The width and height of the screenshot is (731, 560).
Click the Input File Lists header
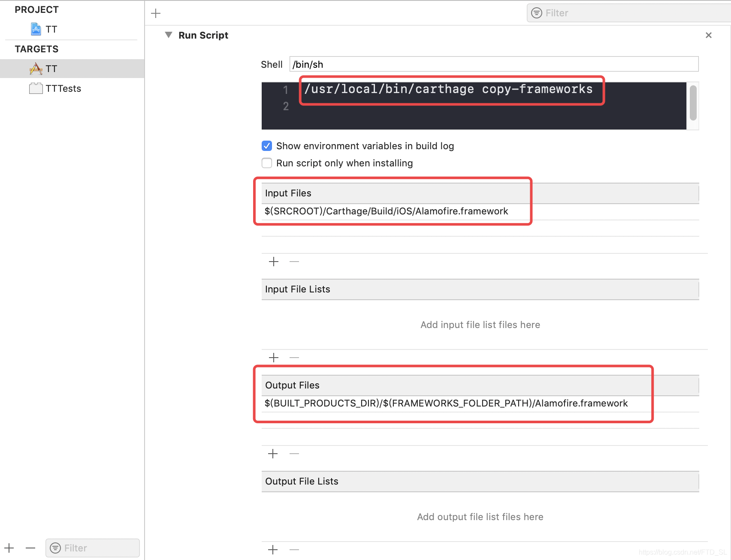480,289
